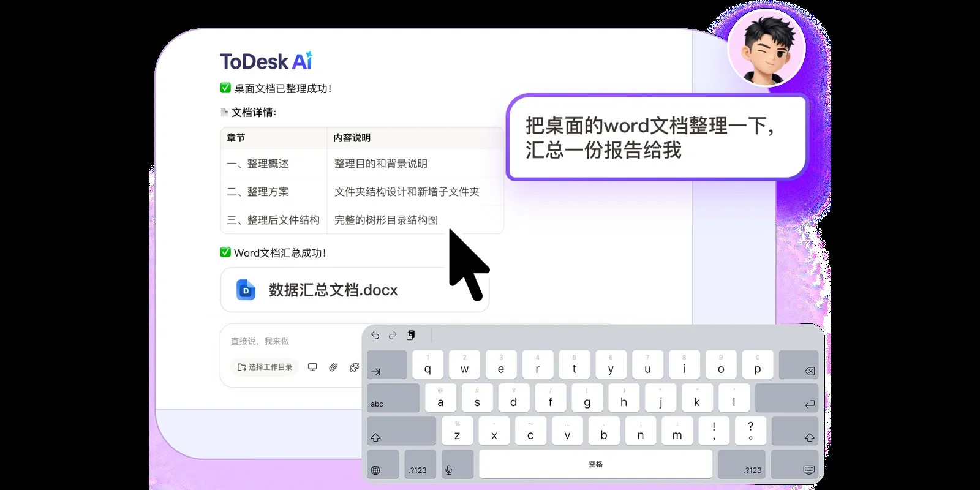
Task: Tap the t key
Action: (x=574, y=365)
